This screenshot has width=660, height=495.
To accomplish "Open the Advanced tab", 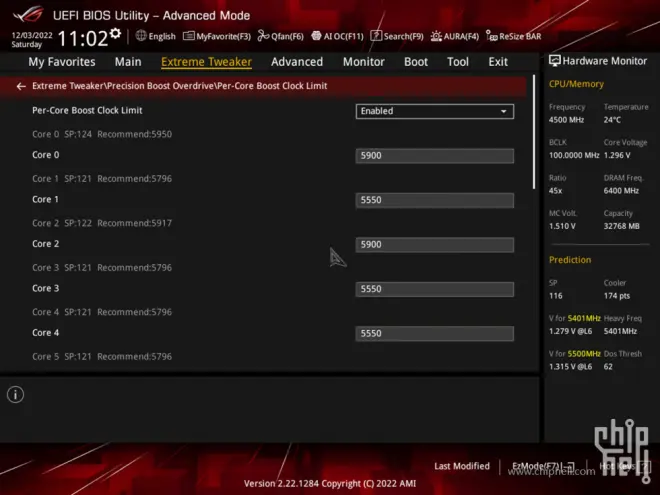I will click(x=297, y=62).
